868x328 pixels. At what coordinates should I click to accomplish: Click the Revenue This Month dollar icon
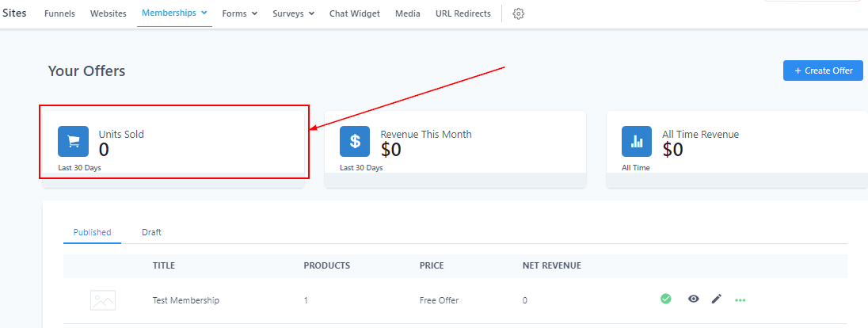pos(355,141)
